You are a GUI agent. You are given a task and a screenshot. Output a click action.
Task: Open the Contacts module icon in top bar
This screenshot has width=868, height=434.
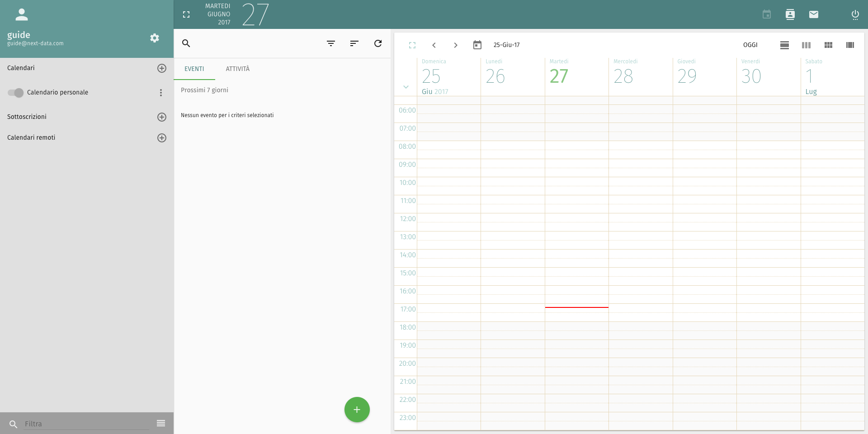click(x=790, y=14)
